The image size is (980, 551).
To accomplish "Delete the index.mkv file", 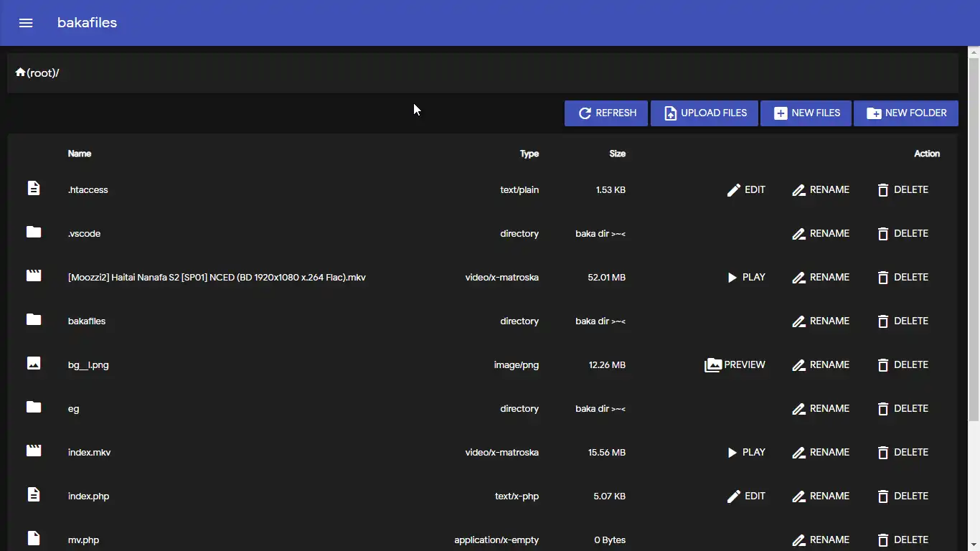I will pyautogui.click(x=903, y=453).
